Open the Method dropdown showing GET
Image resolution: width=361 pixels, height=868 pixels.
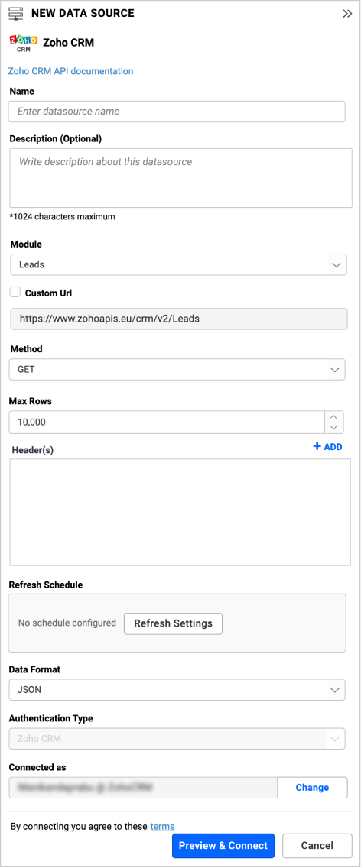(177, 369)
